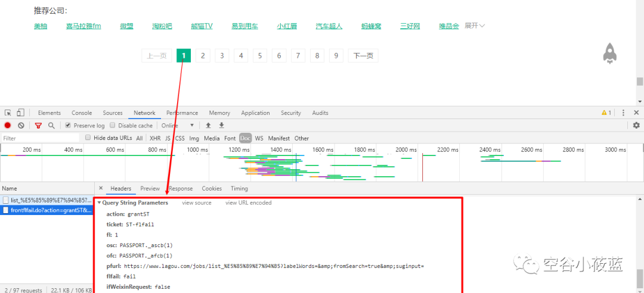Open the Sources tab

113,113
